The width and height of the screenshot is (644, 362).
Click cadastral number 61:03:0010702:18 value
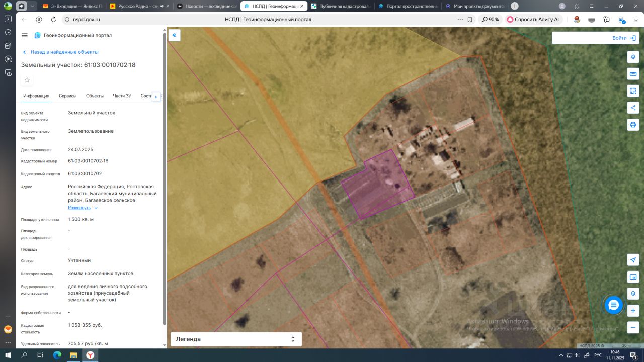point(88,161)
